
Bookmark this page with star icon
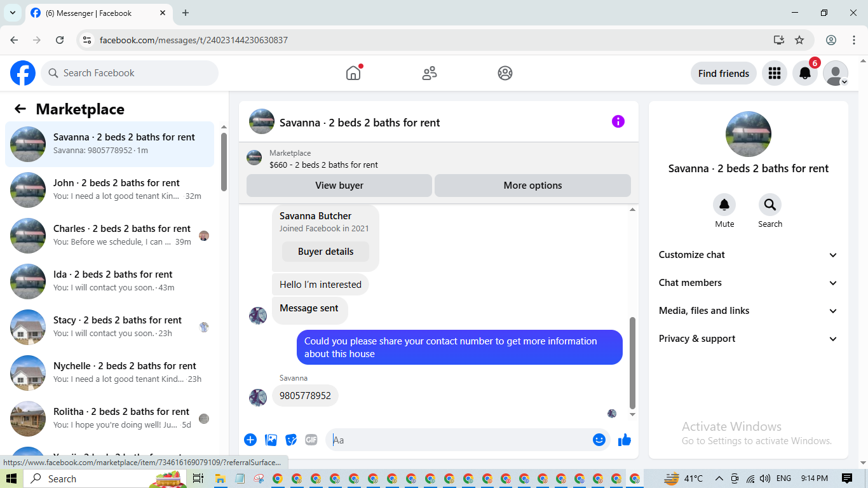(799, 40)
